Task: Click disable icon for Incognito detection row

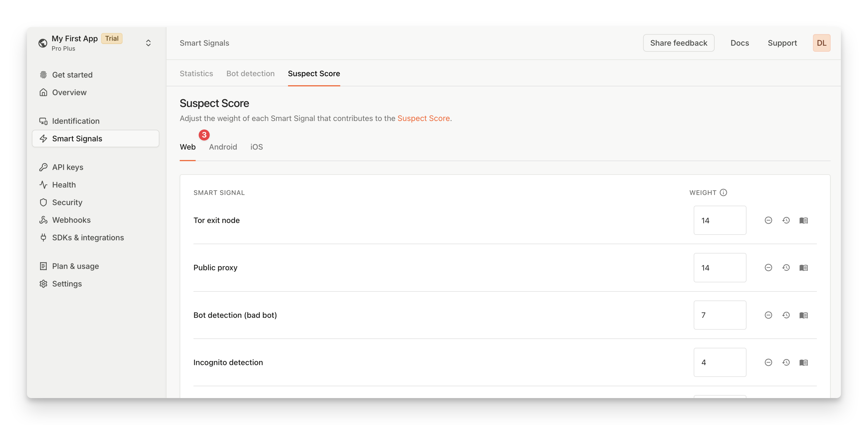Action: coord(768,362)
